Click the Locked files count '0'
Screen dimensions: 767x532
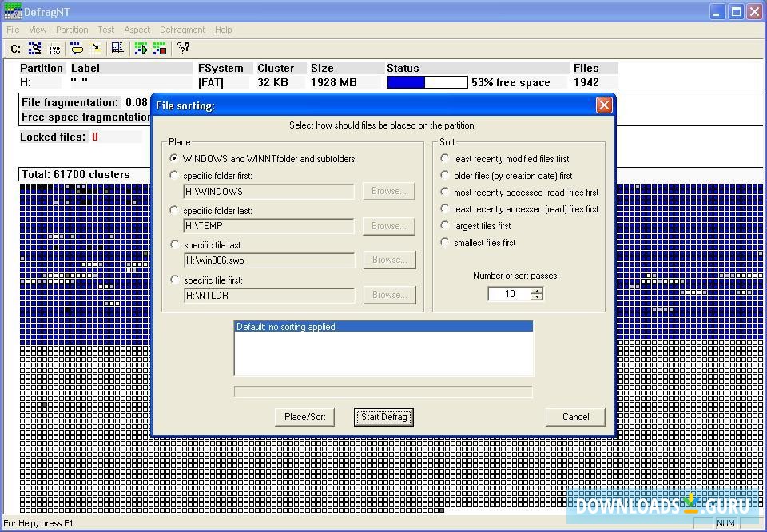tap(95, 137)
